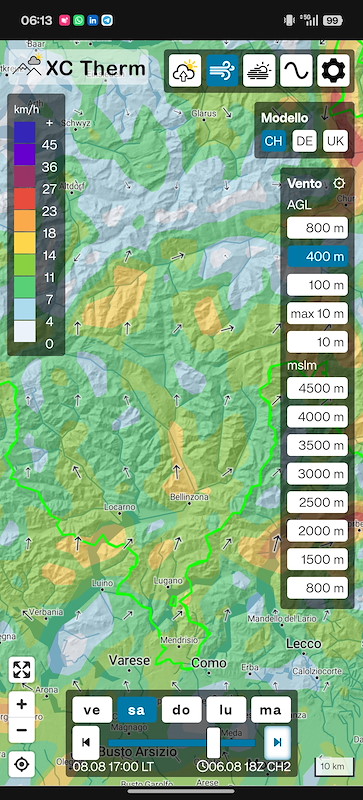Viewport: 363px width, 800px height.
Task: Select the 1500 m mslm altitude
Action: coord(318,559)
